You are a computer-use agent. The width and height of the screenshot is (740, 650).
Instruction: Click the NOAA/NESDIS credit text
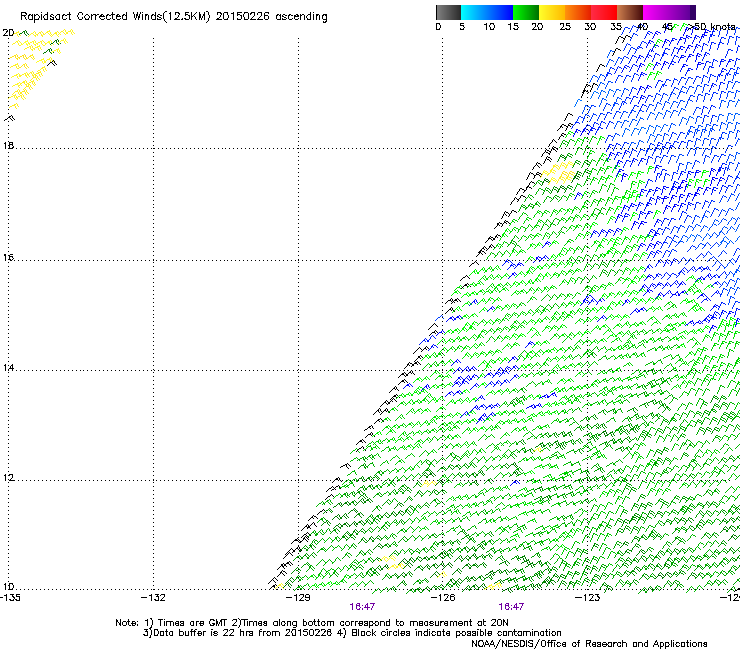(x=589, y=644)
